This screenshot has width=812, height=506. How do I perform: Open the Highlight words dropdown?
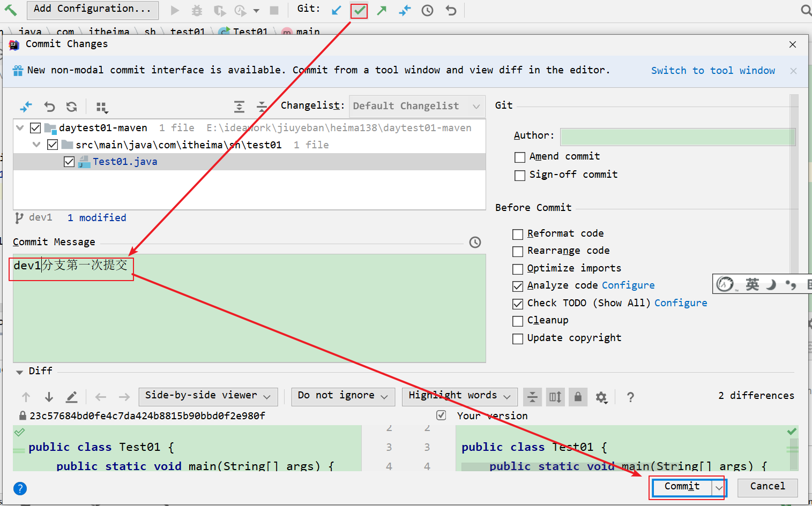point(459,396)
